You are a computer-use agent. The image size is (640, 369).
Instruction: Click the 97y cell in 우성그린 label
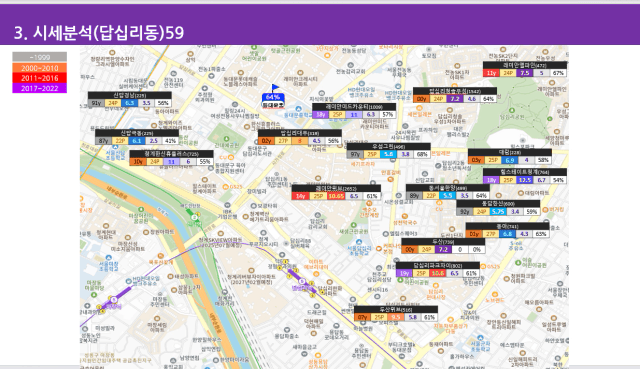tap(355, 154)
